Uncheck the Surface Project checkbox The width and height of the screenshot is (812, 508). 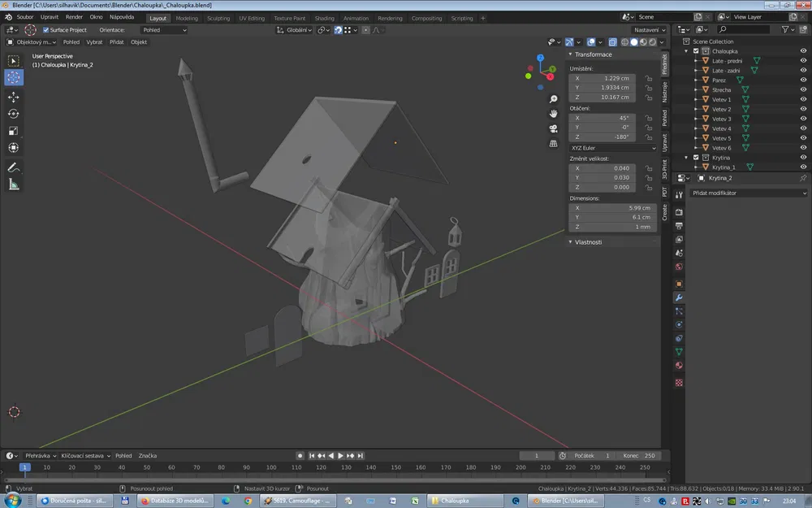click(x=45, y=30)
